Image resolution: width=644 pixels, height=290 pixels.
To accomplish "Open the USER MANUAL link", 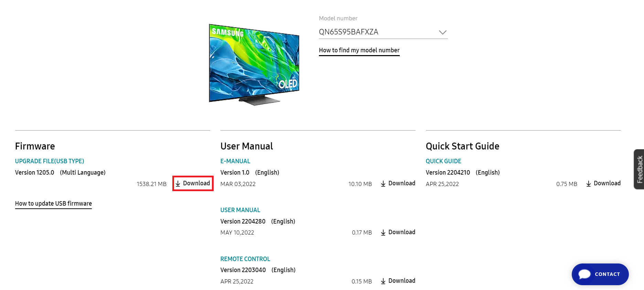I will (x=240, y=210).
